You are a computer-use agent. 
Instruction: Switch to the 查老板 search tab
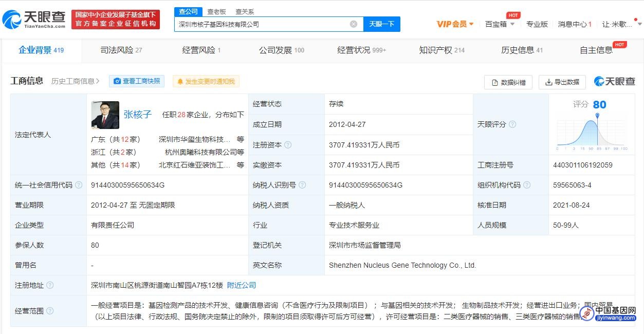click(216, 11)
